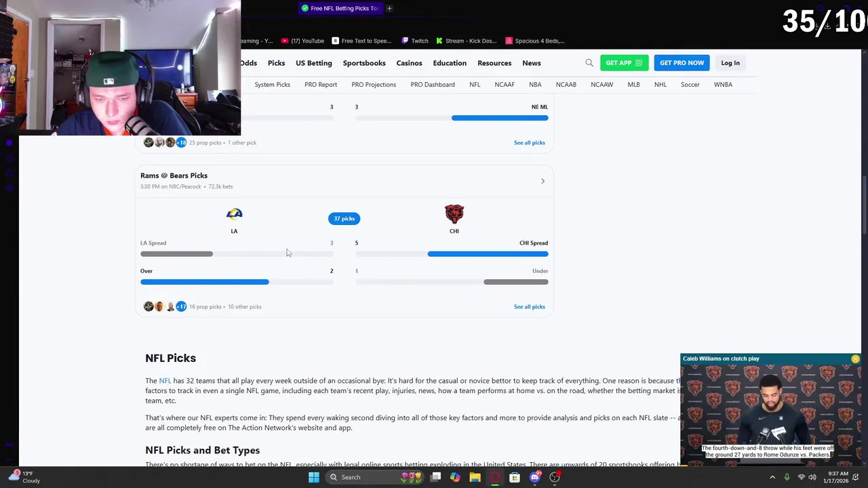Open the YouTube bookmark

(x=302, y=41)
